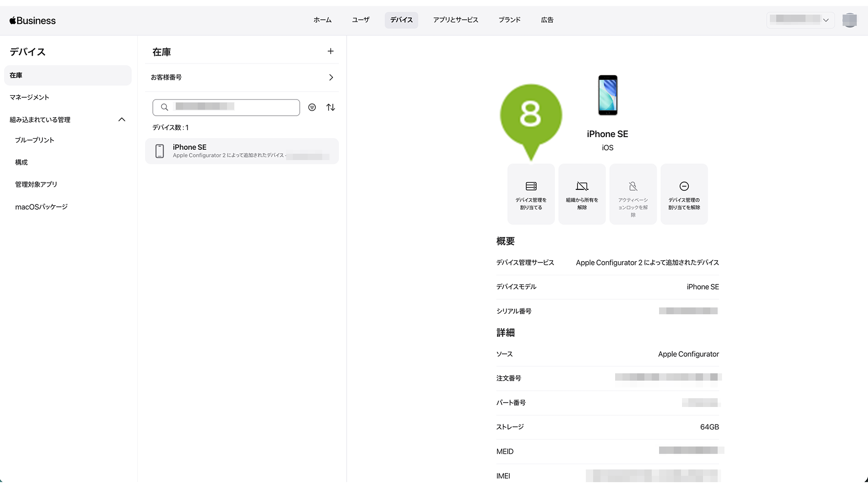
Task: Click the plus icon to add inventory
Action: pyautogui.click(x=331, y=51)
